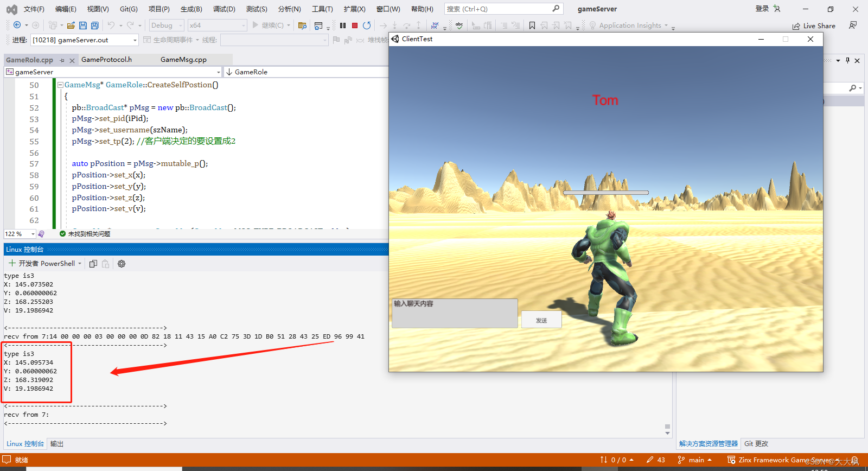The image size is (868, 471).
Task: Click the 0 / 0 push-pull status indicator
Action: click(617, 460)
